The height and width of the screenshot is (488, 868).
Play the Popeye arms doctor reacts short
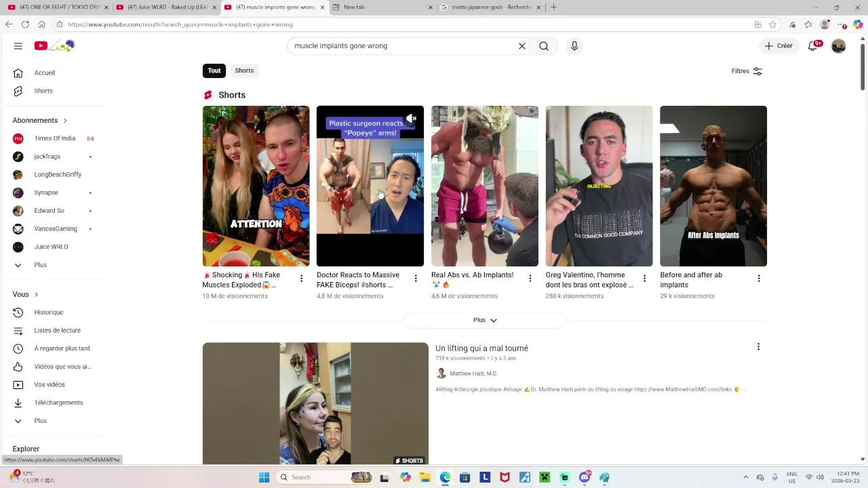(x=370, y=186)
